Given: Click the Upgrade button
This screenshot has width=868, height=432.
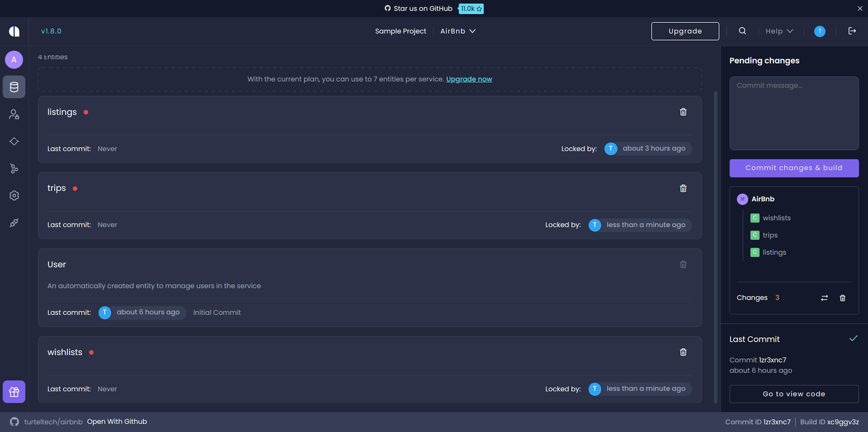Looking at the screenshot, I should click(685, 31).
